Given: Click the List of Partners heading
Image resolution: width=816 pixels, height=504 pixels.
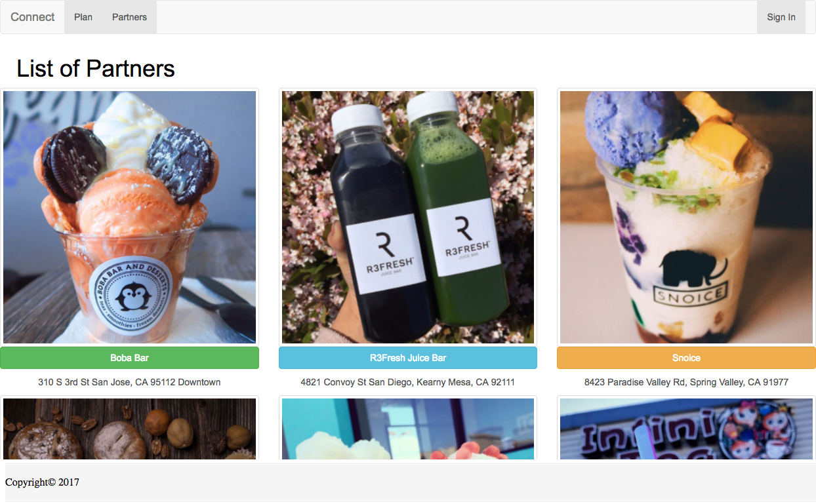Looking at the screenshot, I should [x=96, y=68].
